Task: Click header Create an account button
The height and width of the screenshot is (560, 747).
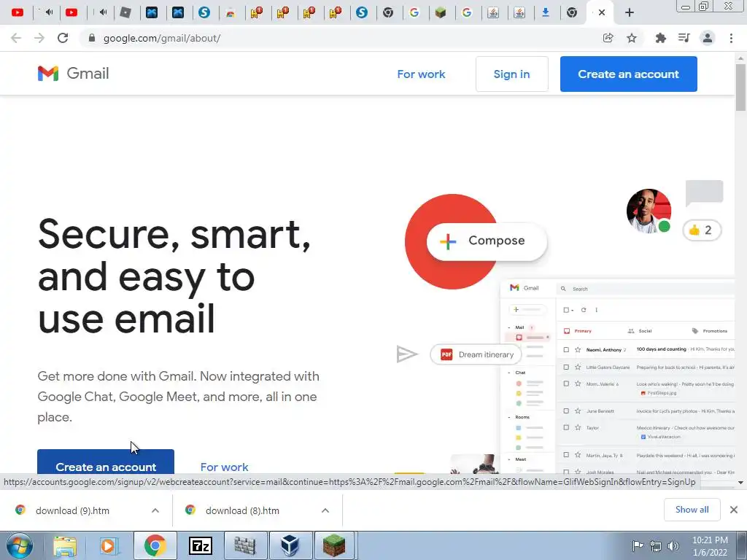Action: pyautogui.click(x=628, y=74)
